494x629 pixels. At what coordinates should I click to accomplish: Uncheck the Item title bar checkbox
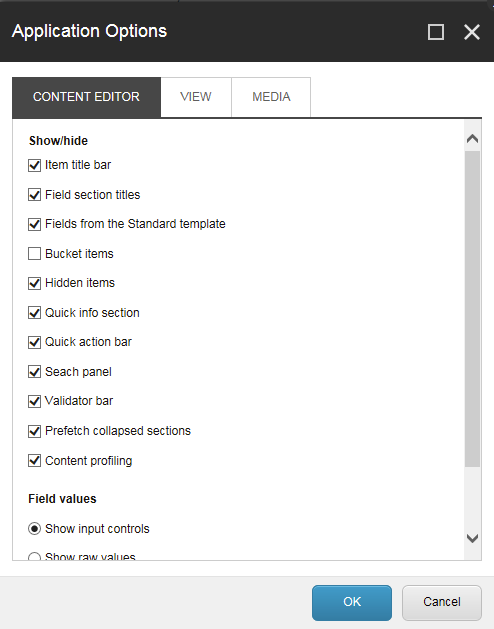(x=35, y=165)
